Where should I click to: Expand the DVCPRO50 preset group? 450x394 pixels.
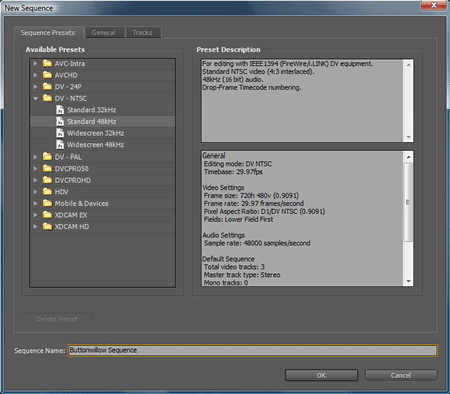(35, 168)
